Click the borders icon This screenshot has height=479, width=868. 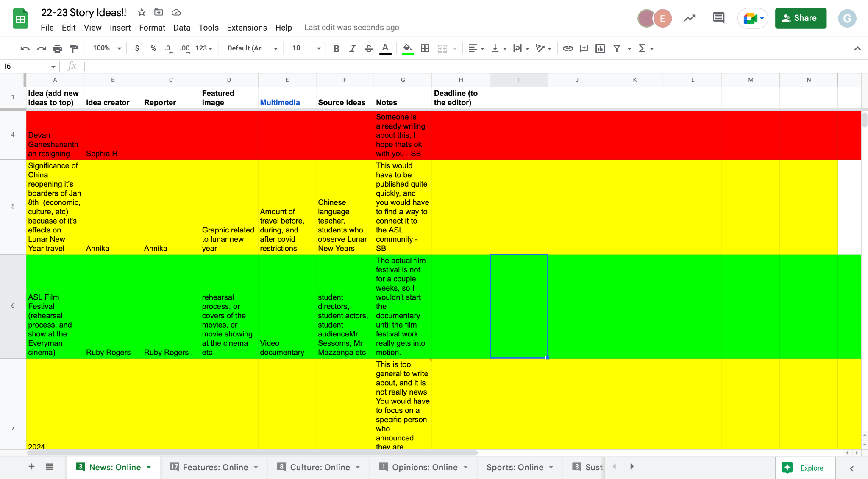pos(425,48)
